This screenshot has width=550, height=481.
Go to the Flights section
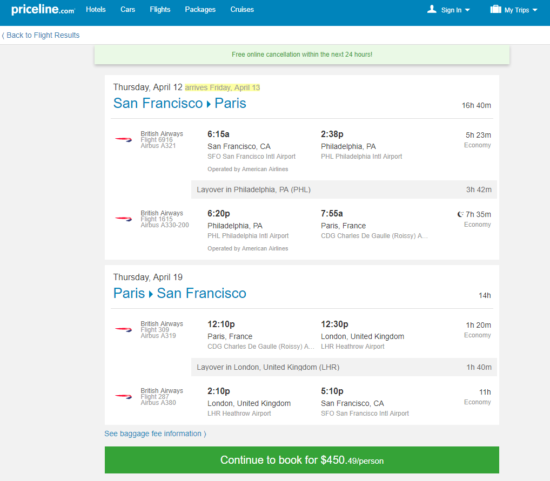pyautogui.click(x=160, y=9)
